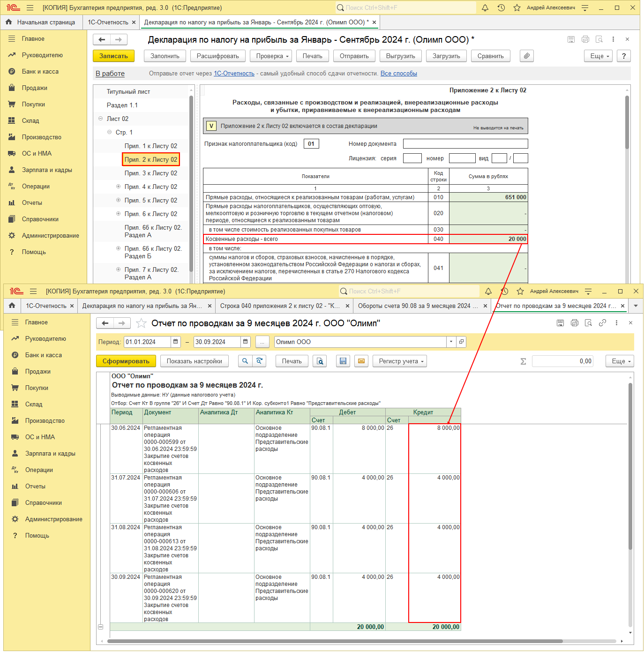Open the hamburger main menu of the upper window
Screen dimensions: 644x652
[30, 7]
